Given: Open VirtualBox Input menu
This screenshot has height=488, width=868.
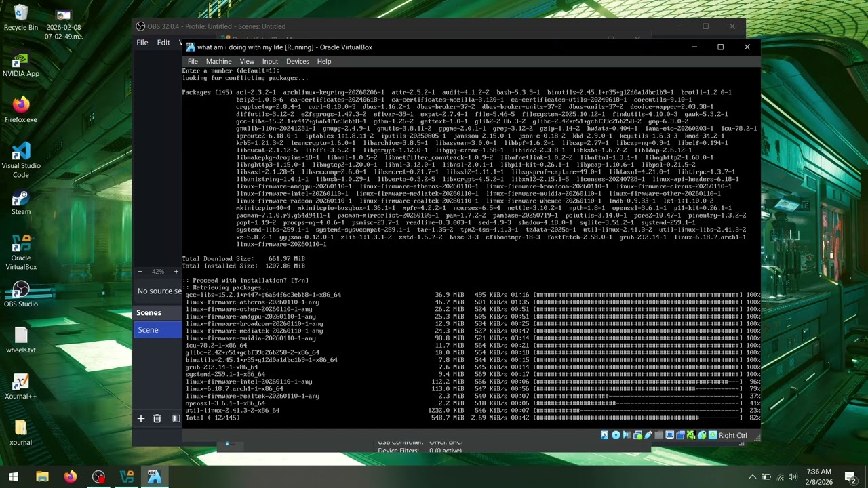Looking at the screenshot, I should [x=270, y=62].
